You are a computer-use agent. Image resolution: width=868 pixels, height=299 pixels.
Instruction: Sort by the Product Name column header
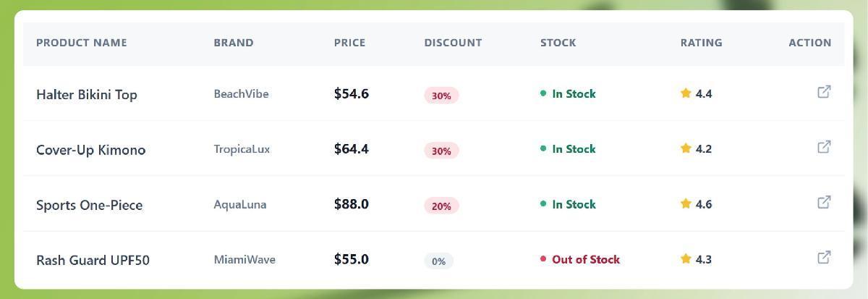click(81, 43)
